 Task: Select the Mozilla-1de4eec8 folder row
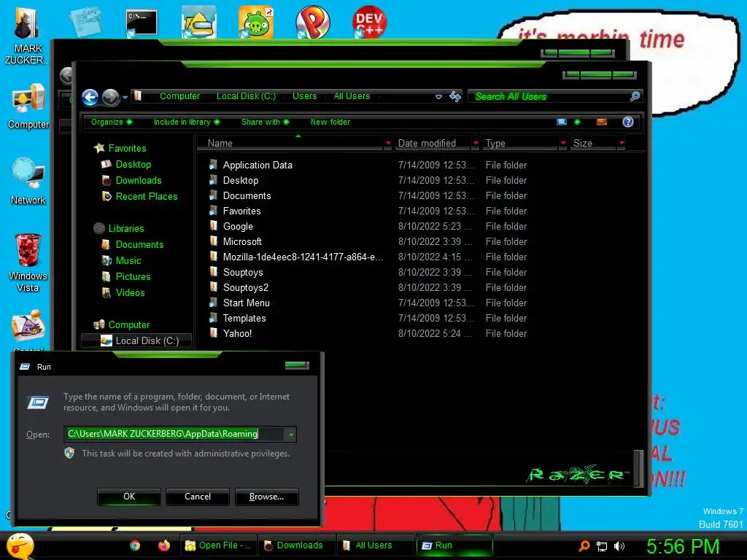[x=368, y=257]
